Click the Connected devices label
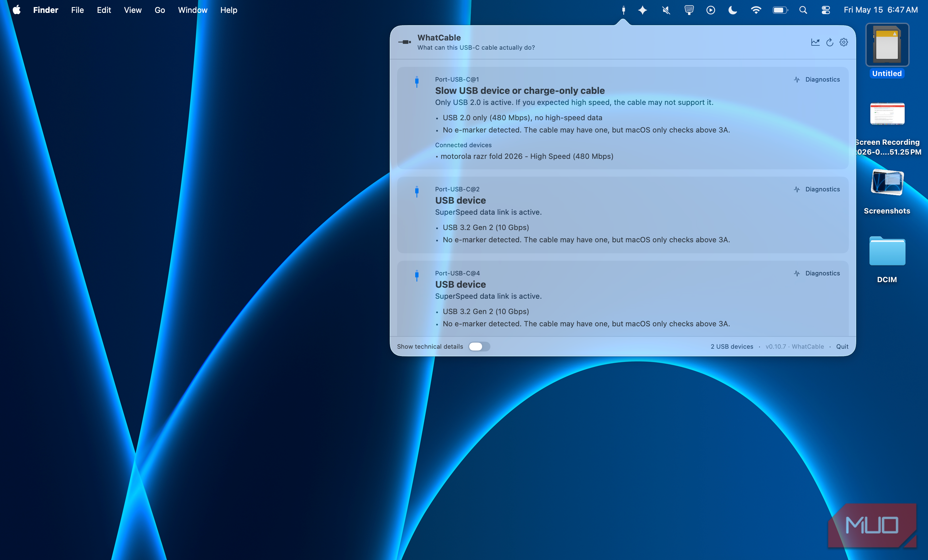This screenshot has height=560, width=928. pos(463,145)
